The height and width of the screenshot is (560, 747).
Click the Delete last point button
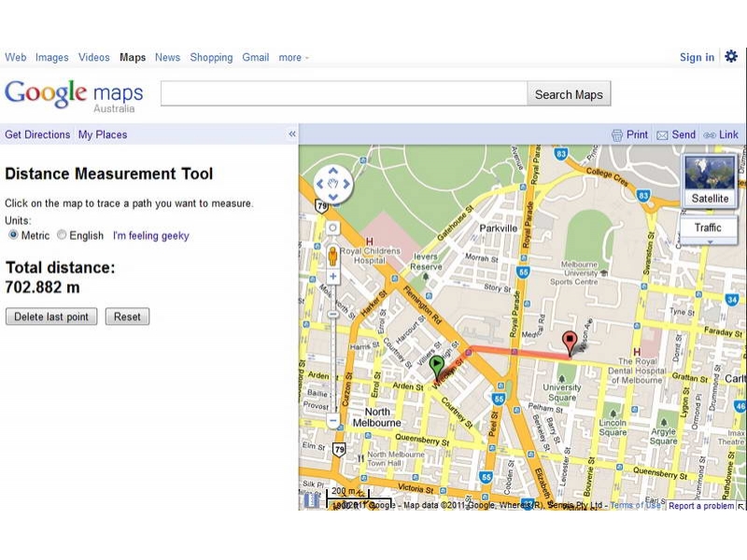51,316
